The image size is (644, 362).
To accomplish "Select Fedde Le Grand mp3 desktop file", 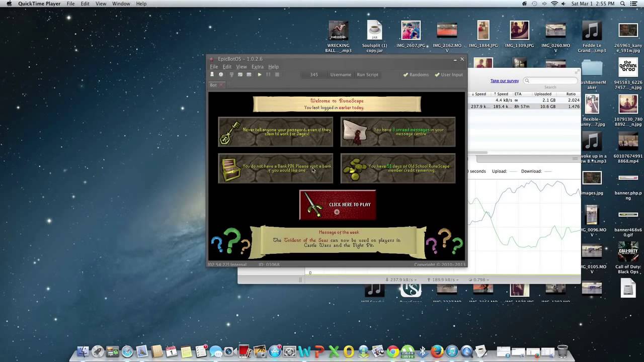I will tap(592, 37).
